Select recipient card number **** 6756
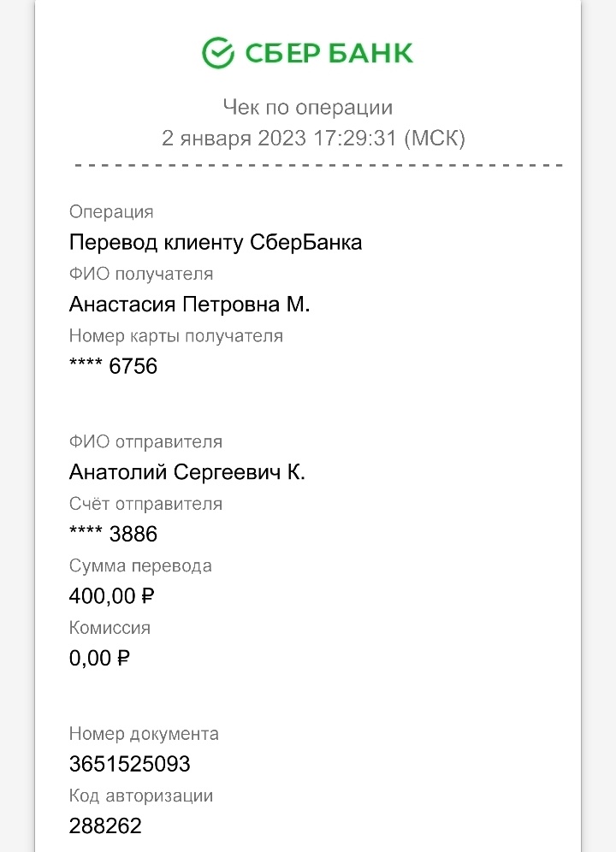This screenshot has width=616, height=852. (113, 366)
